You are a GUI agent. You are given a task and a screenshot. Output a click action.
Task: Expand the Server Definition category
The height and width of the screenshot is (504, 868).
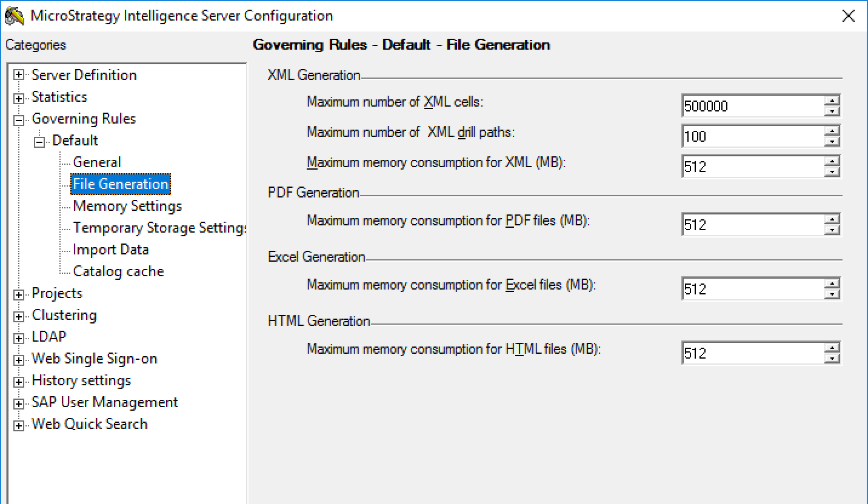(19, 75)
